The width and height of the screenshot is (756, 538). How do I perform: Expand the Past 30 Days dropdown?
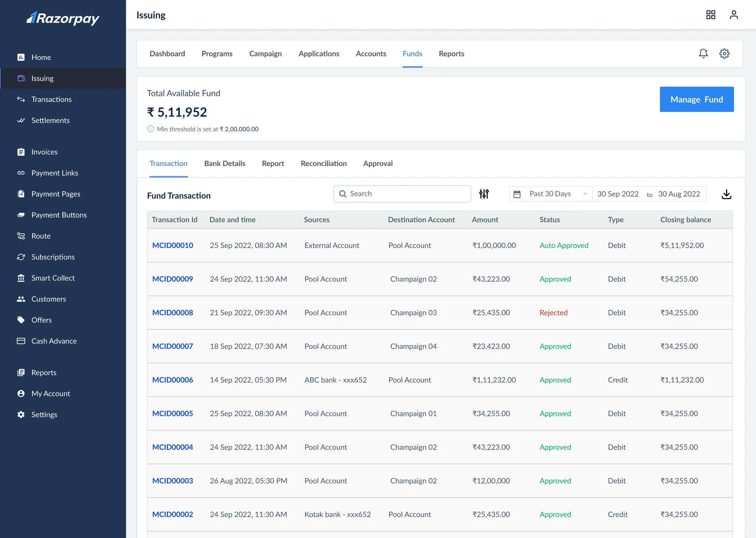(x=551, y=194)
